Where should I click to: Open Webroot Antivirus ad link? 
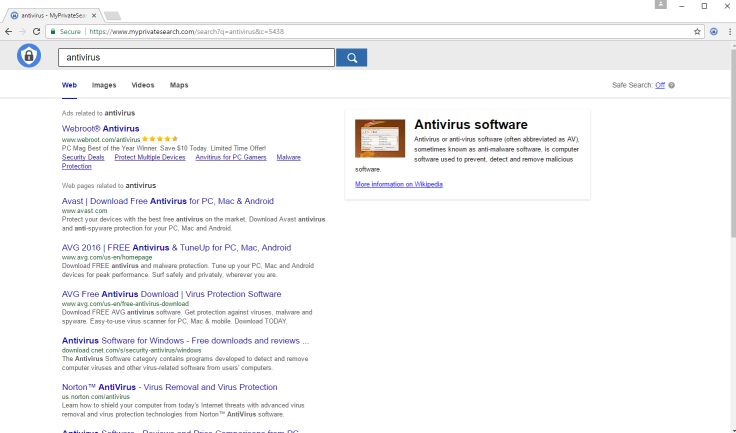(x=100, y=128)
